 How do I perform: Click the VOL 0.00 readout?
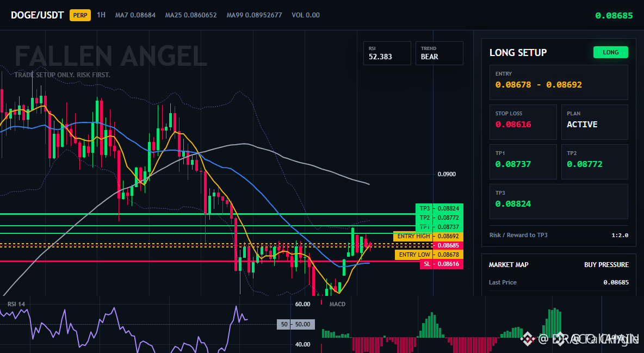coord(306,15)
